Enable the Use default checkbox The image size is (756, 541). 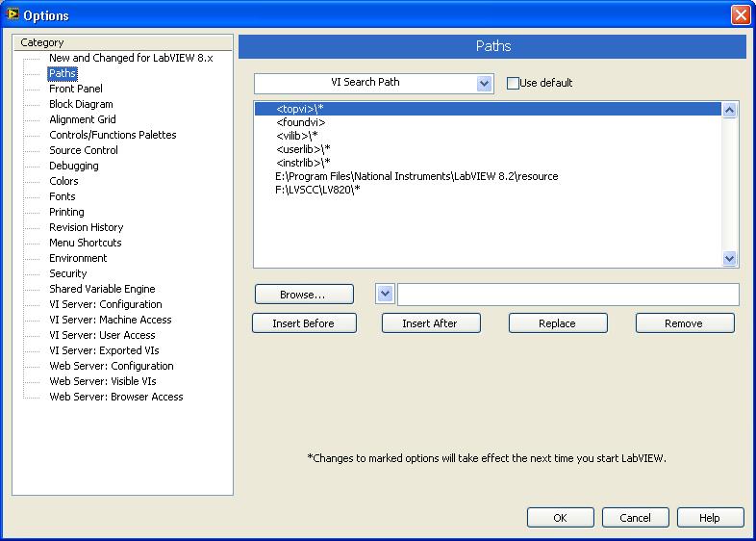(513, 83)
